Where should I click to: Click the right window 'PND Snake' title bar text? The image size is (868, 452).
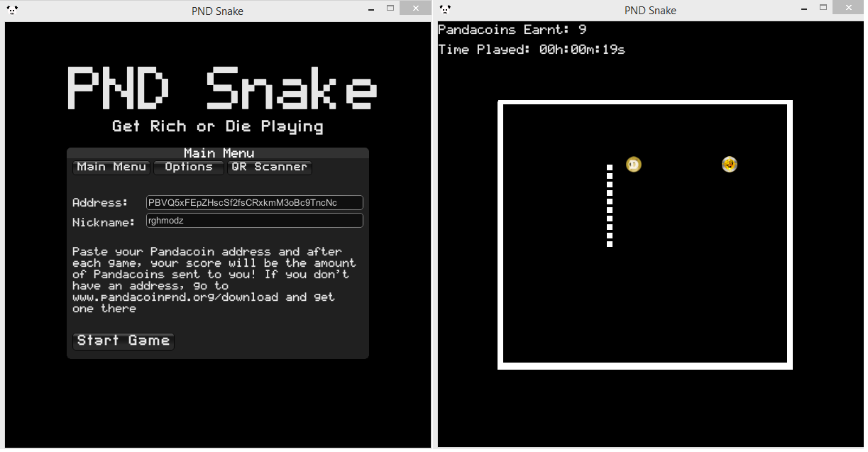pos(650,11)
